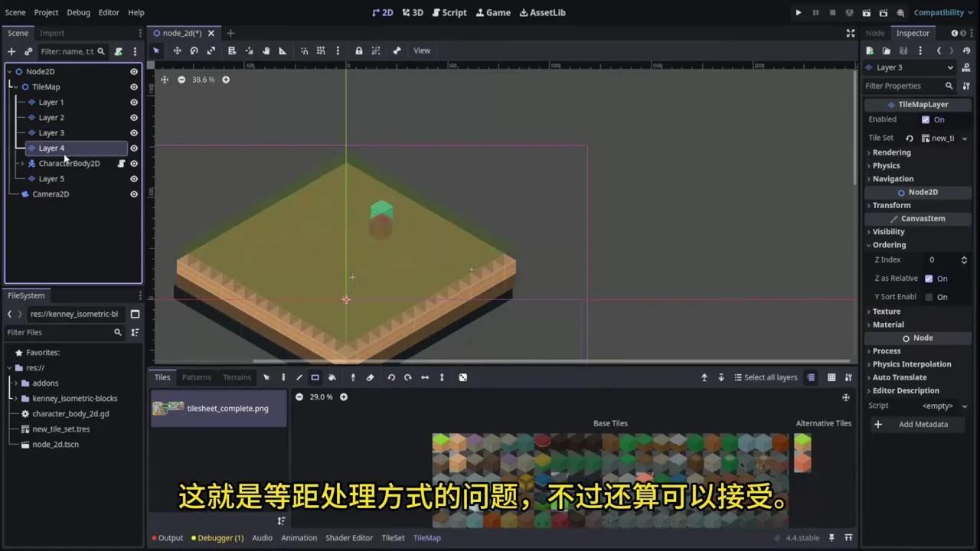This screenshot has height=551, width=980.
Task: Open the TileSet panel from the bottom bar
Action: coord(393,537)
